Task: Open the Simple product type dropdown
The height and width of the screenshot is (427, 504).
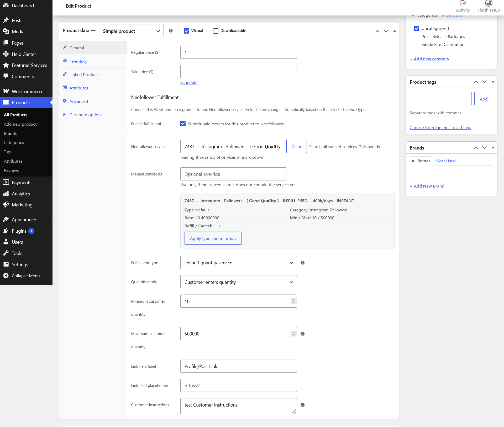Action: (131, 31)
